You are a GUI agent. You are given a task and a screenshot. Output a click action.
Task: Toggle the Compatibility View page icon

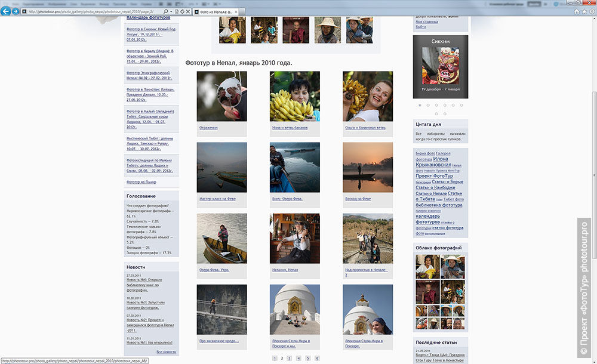point(177,11)
